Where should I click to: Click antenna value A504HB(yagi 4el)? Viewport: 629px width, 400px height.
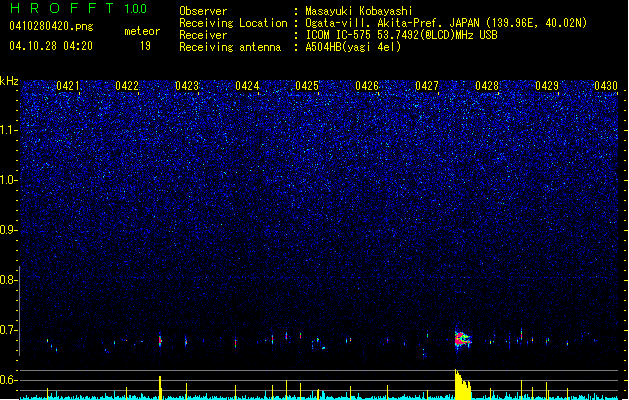pos(353,47)
